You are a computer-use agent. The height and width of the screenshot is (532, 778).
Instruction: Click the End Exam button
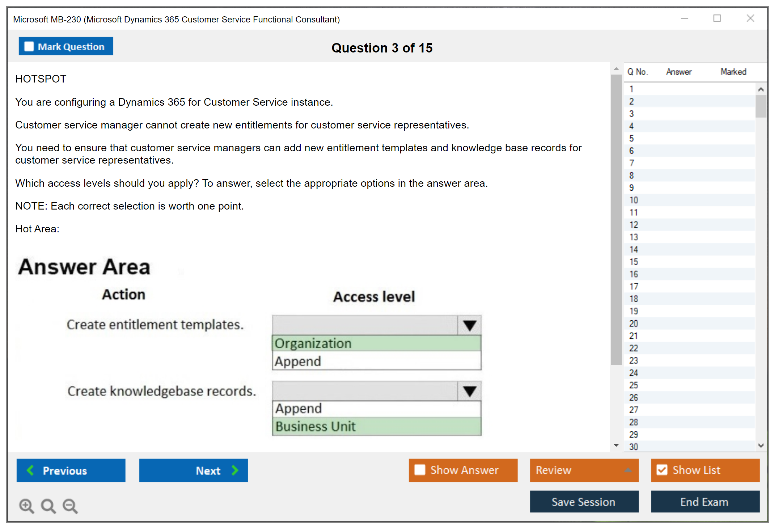705,502
